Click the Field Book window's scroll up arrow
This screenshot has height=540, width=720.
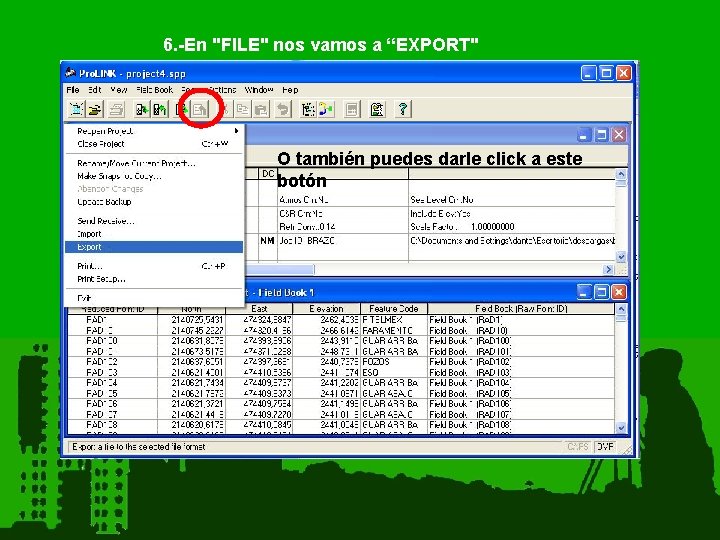pyautogui.click(x=621, y=309)
